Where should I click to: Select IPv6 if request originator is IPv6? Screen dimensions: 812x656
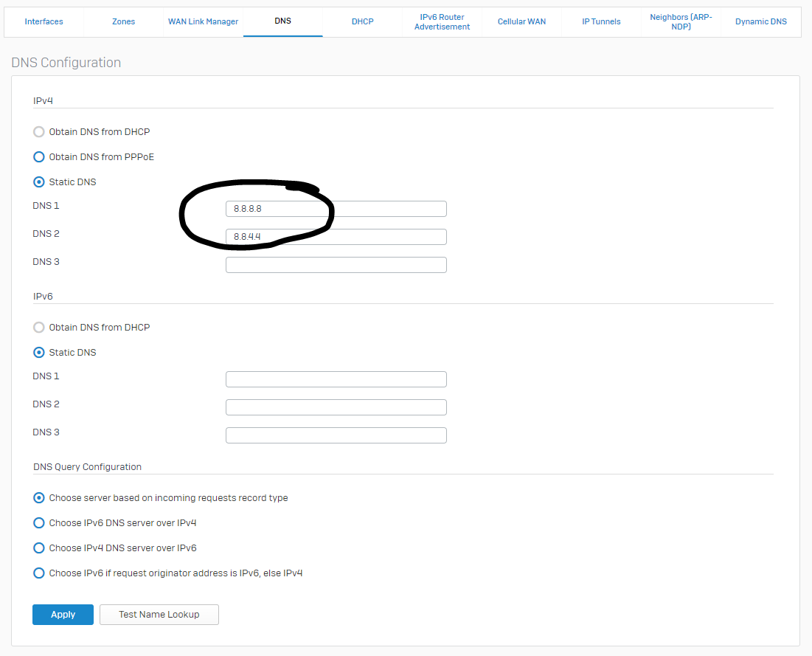click(39, 573)
